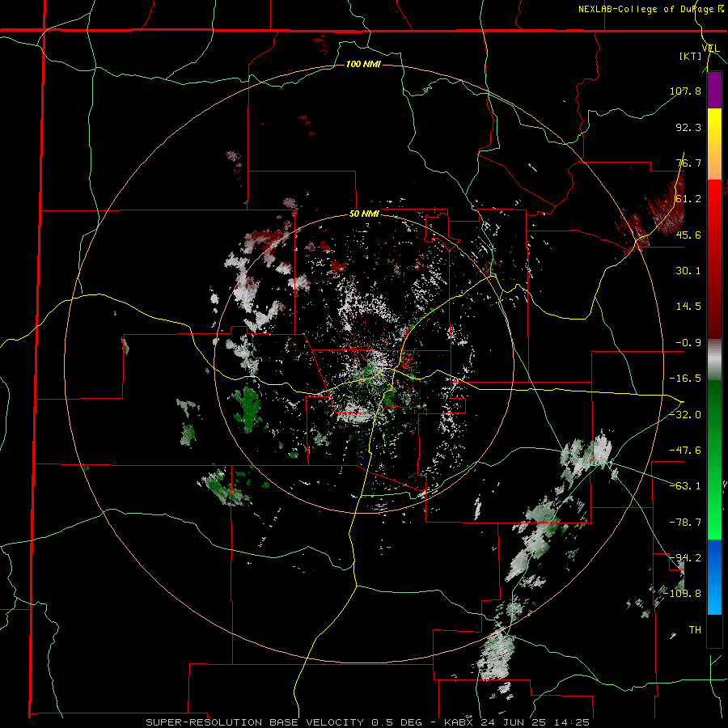The height and width of the screenshot is (728, 728).
Task: Click the -47.6 scale value
Action: pos(685,451)
